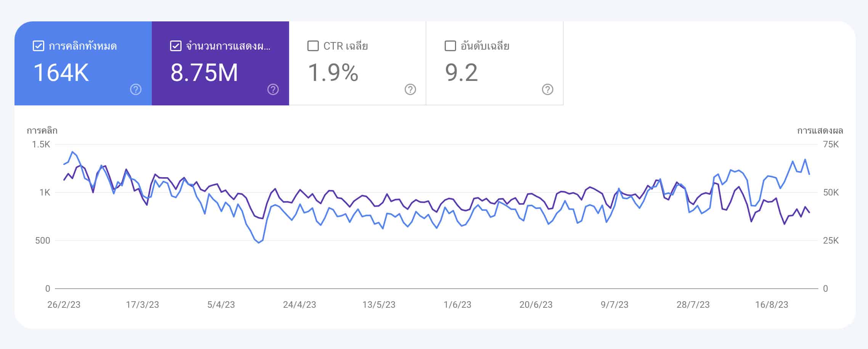This screenshot has height=349, width=868.
Task: Click the 1K left axis tick
Action: click(45, 192)
